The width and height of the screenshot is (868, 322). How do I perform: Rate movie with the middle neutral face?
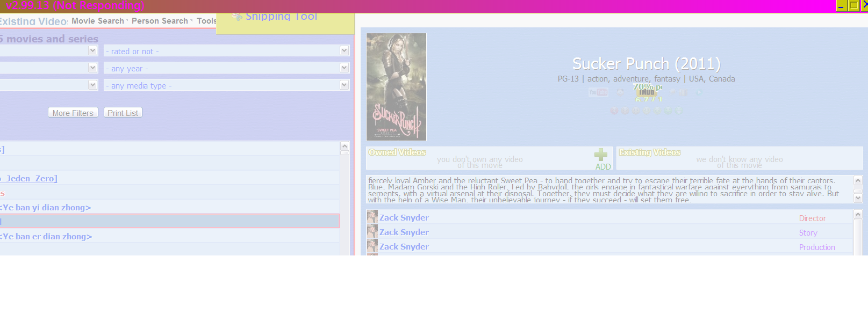[647, 111]
